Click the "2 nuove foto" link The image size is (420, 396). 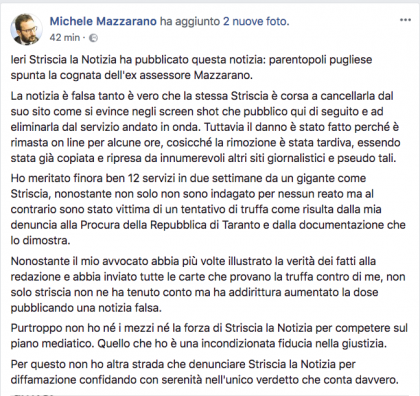(x=256, y=21)
